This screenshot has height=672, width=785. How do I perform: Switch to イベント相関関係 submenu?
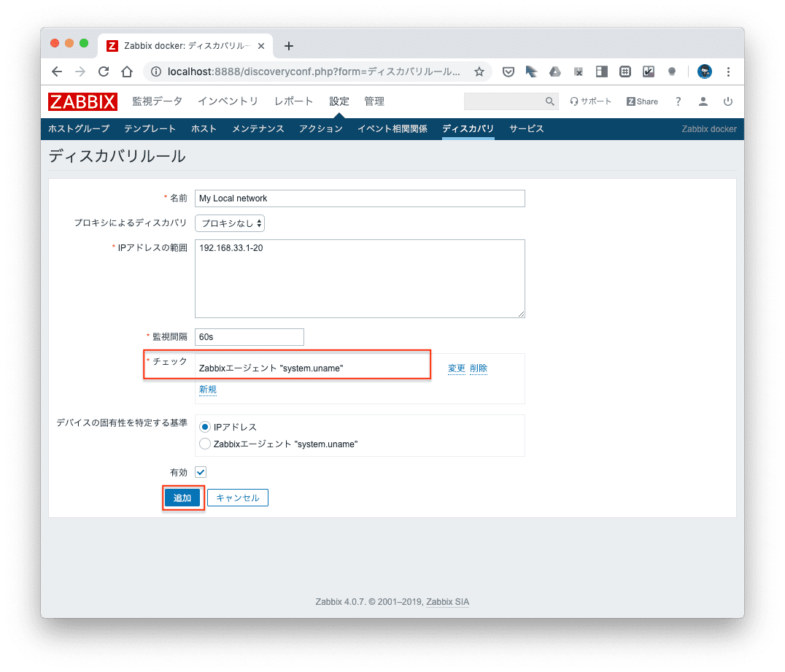coord(392,128)
